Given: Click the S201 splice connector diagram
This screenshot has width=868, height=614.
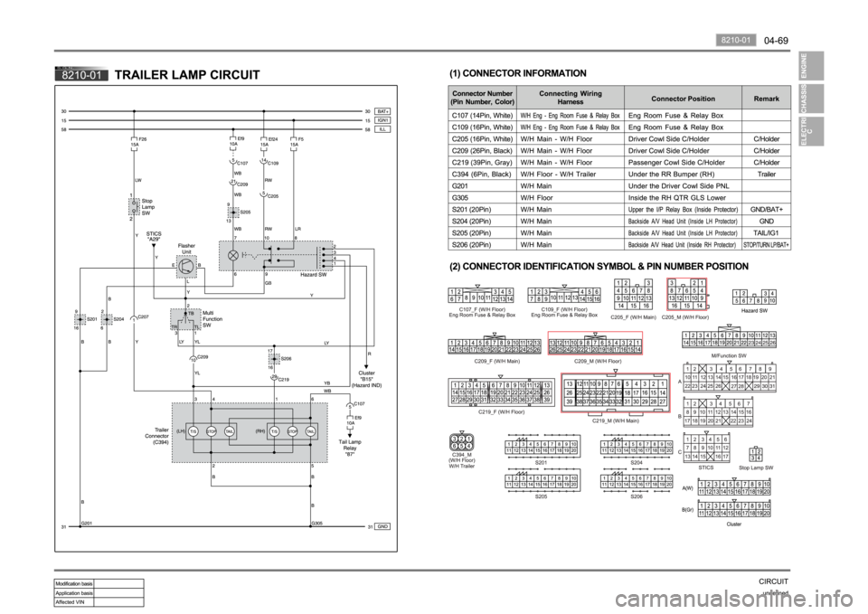Looking at the screenshot, I should 543,449.
